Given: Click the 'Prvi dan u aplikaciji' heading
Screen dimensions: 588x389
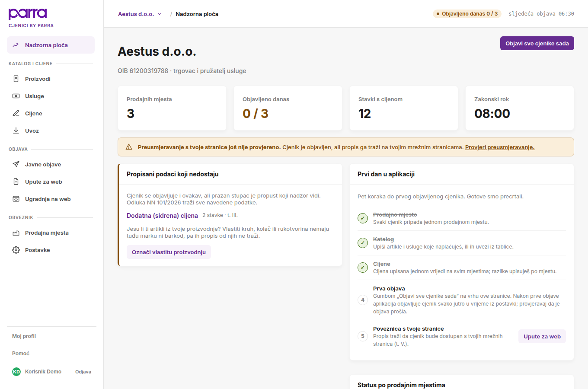Looking at the screenshot, I should tap(386, 174).
